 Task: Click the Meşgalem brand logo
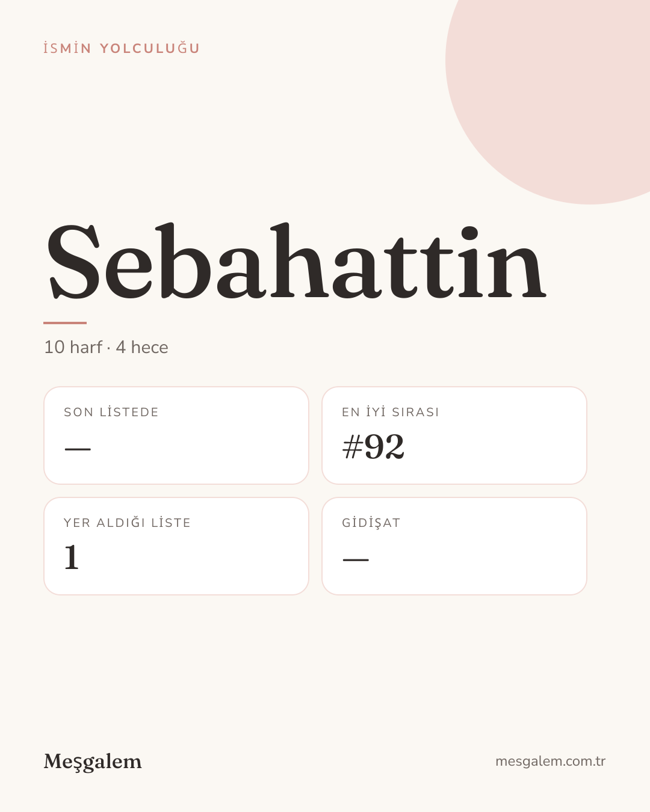point(93,761)
